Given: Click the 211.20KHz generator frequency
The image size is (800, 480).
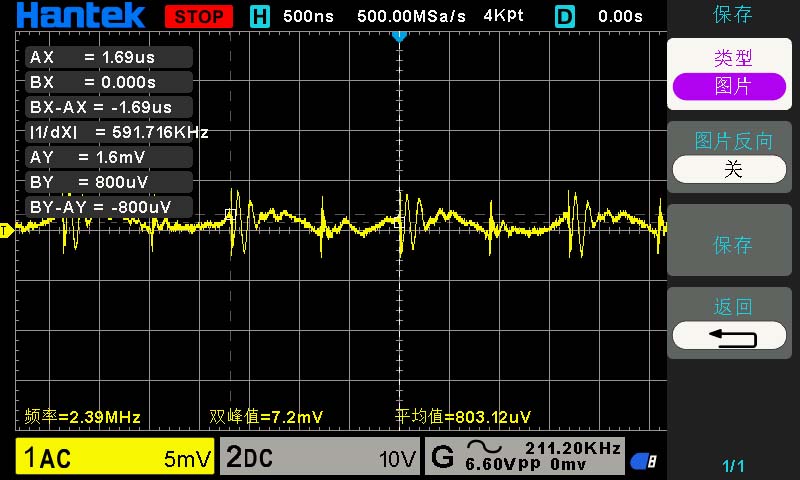Looking at the screenshot, I should (573, 448).
